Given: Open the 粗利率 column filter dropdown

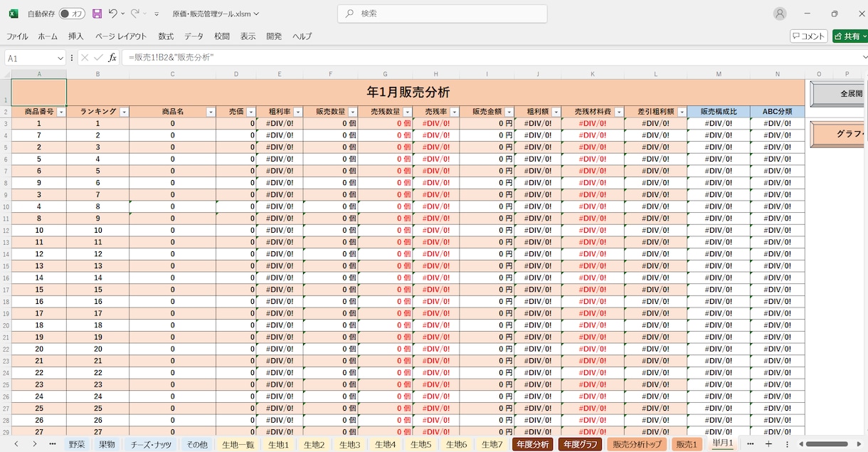Looking at the screenshot, I should (x=298, y=112).
